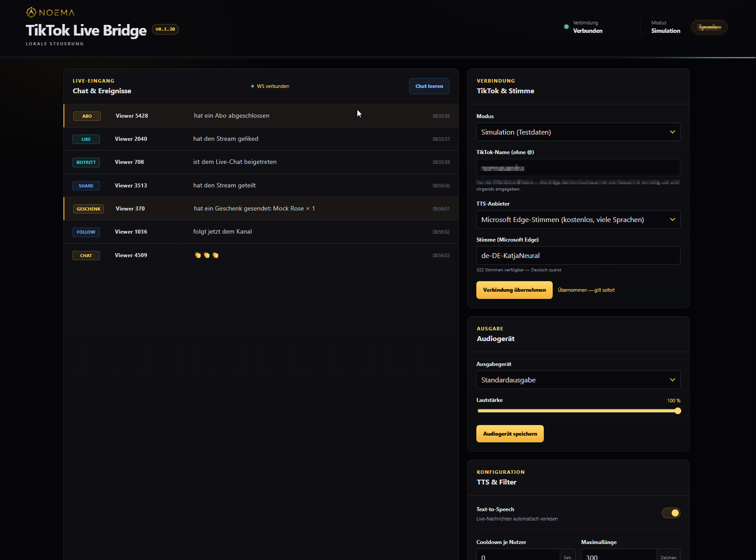Click the username Viewer 3513
Screen dimensions: 756x560
pos(131,186)
